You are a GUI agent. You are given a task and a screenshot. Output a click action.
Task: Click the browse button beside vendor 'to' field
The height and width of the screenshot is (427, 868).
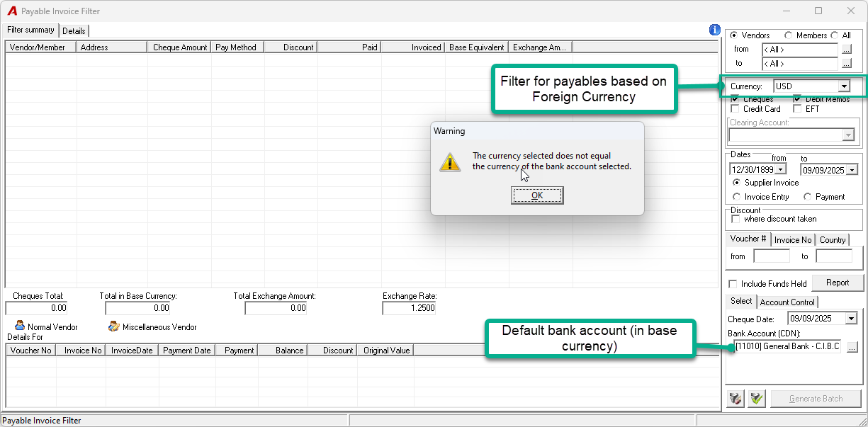pos(845,64)
